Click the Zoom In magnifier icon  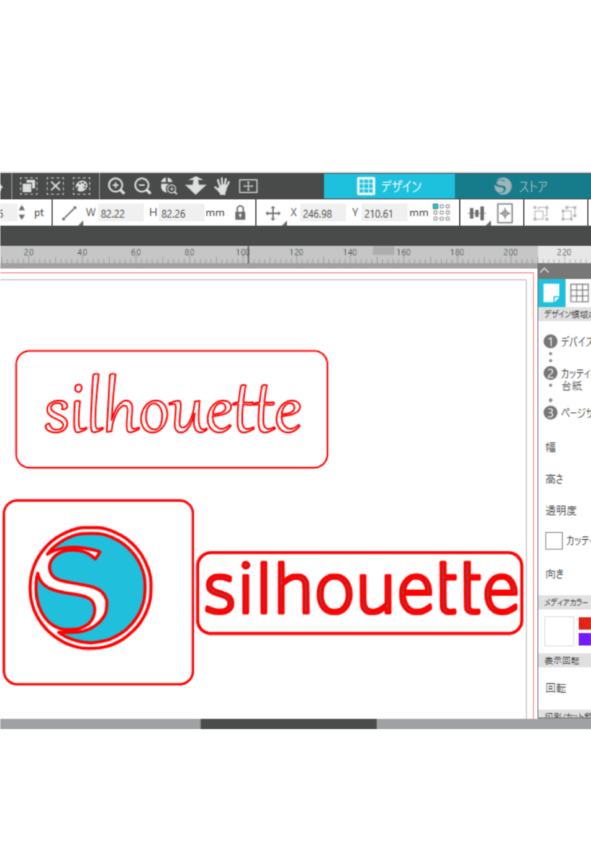116,186
